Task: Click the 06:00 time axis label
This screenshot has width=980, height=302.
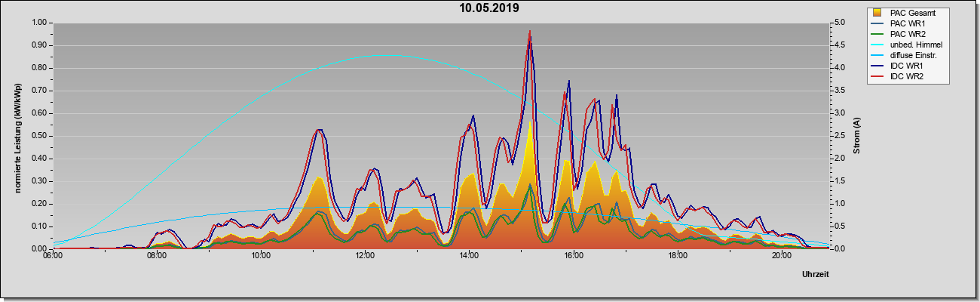Action: pos(53,256)
